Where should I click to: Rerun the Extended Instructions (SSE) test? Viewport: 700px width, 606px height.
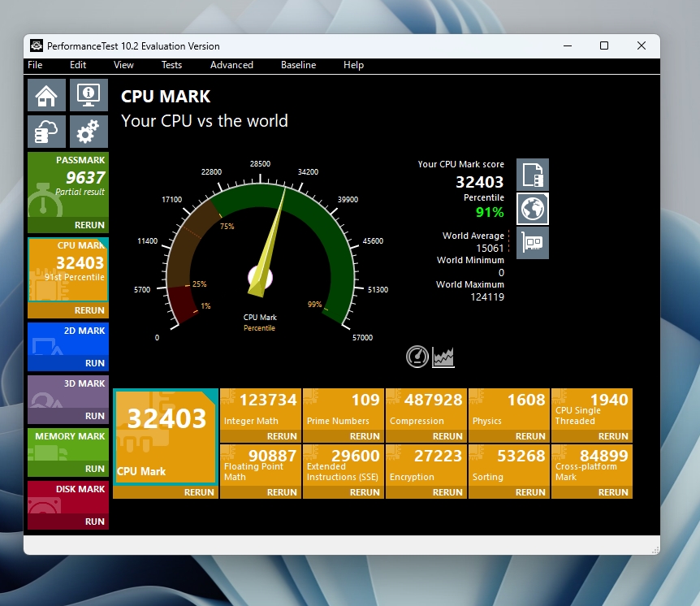tap(344, 492)
